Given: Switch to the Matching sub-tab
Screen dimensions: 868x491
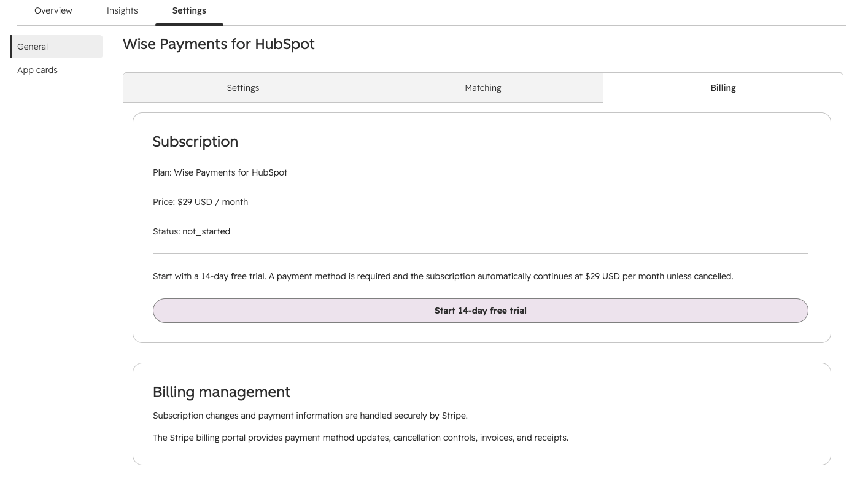Looking at the screenshot, I should tap(483, 88).
